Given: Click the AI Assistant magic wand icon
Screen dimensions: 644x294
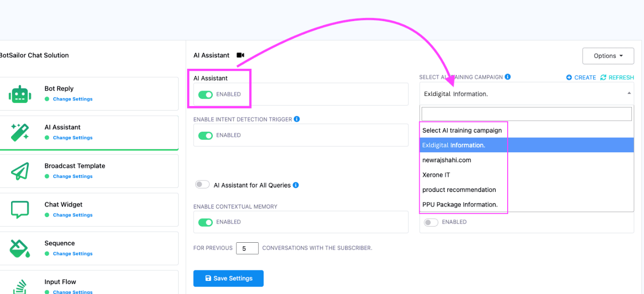Looking at the screenshot, I should (x=20, y=133).
